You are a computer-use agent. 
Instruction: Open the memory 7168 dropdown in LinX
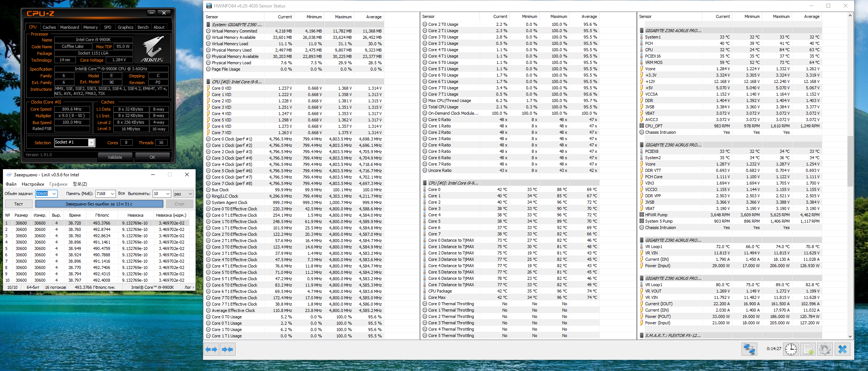[x=112, y=194]
